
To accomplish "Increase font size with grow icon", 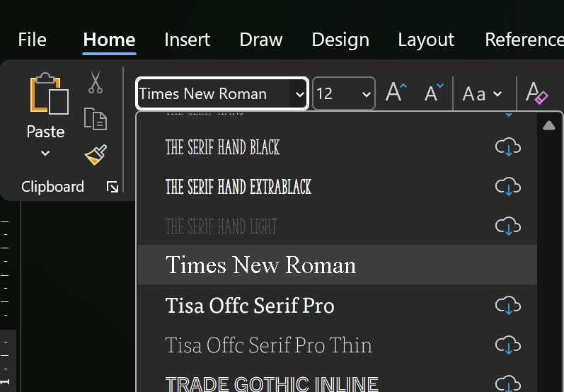I will tap(396, 93).
